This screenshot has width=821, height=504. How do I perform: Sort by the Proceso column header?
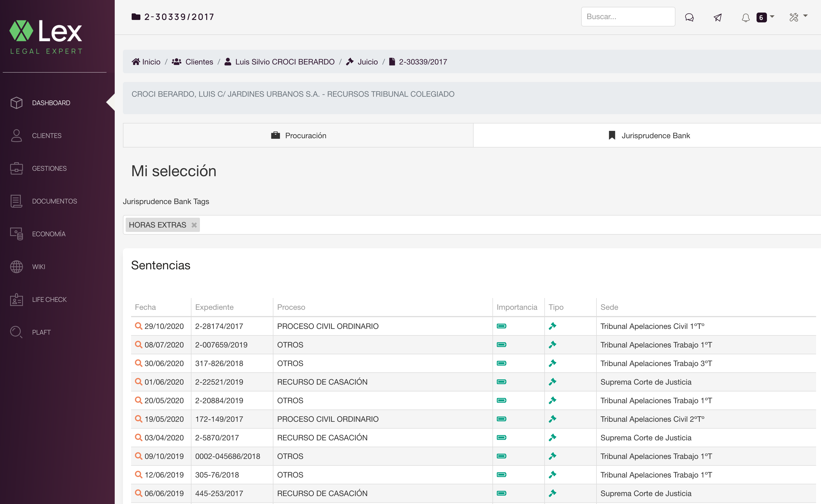291,307
